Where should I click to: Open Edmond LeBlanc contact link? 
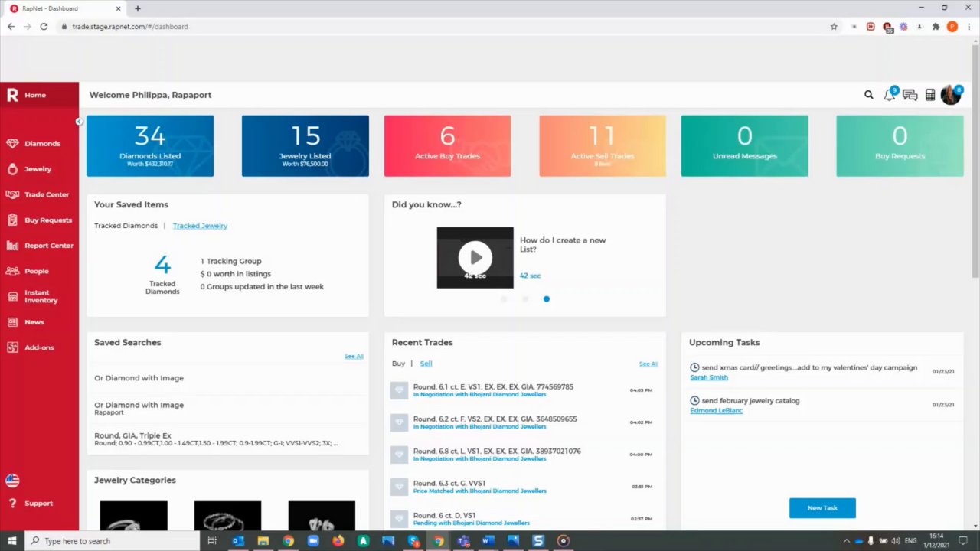click(716, 411)
